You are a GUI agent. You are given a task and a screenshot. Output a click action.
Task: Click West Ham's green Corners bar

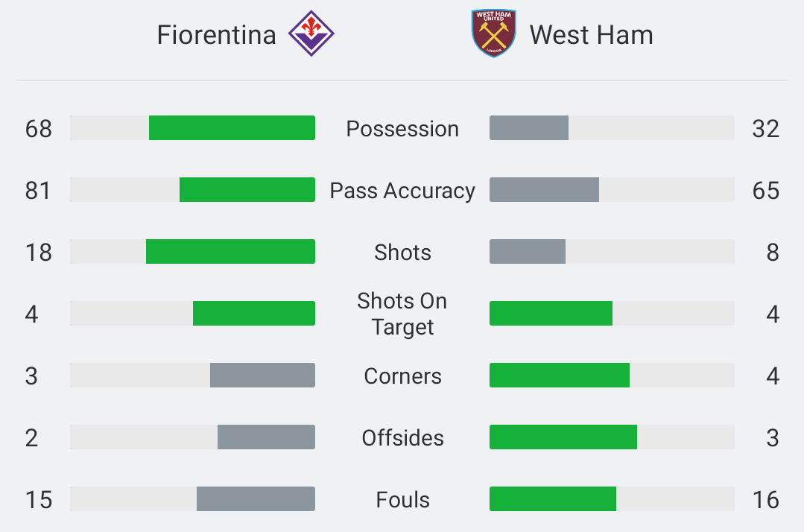click(x=560, y=376)
